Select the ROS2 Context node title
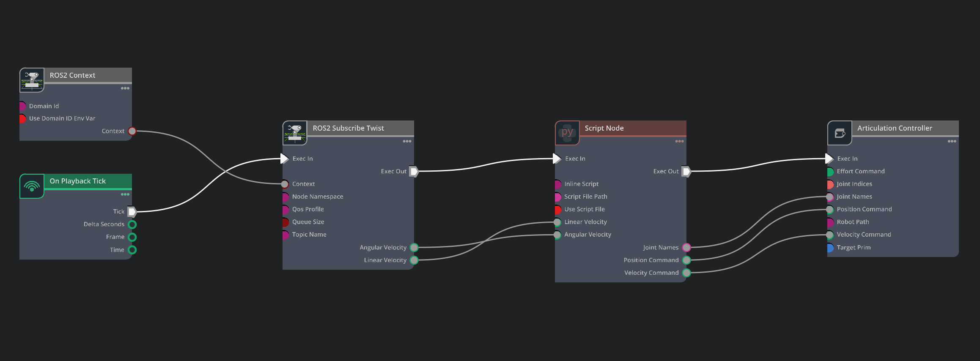 72,75
